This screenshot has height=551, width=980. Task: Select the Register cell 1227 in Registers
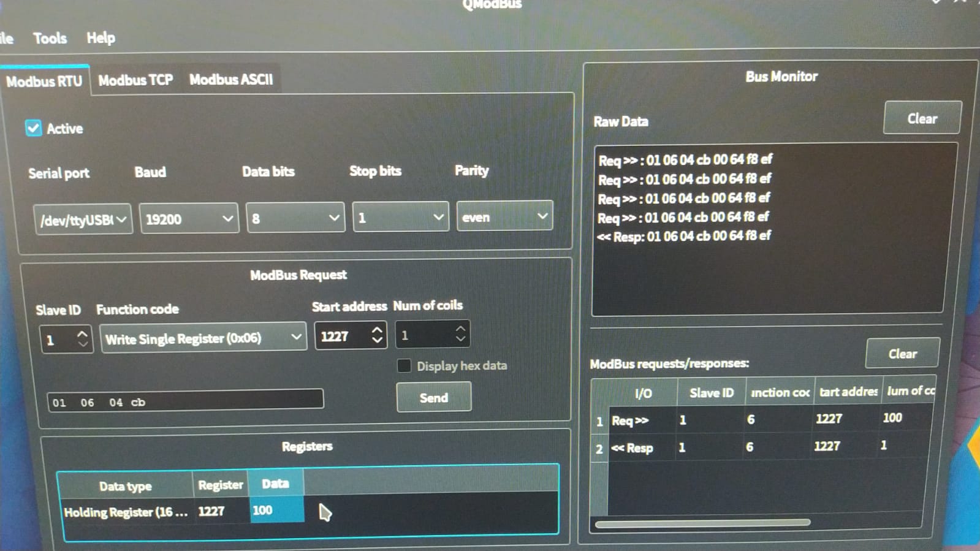click(x=220, y=511)
